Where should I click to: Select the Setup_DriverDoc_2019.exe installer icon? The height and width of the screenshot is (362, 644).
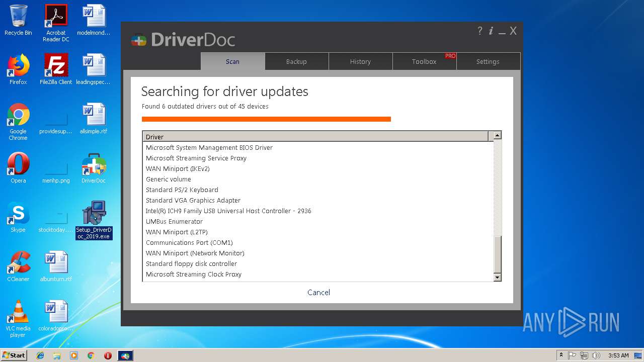point(94,220)
